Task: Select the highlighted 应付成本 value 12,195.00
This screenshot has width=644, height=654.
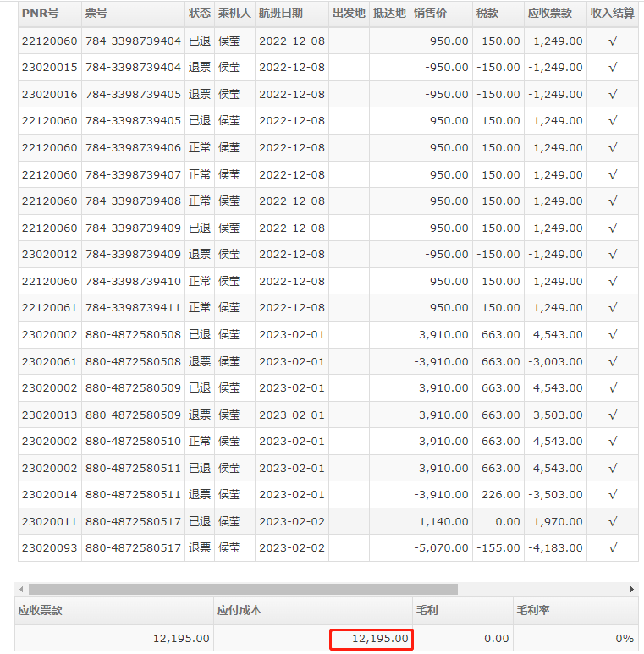Action: click(371, 639)
